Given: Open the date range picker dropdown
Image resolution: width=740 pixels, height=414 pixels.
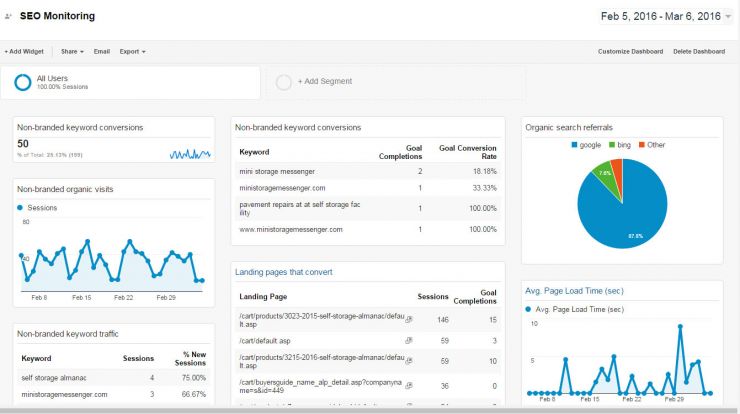Looking at the screenshot, I should (666, 17).
